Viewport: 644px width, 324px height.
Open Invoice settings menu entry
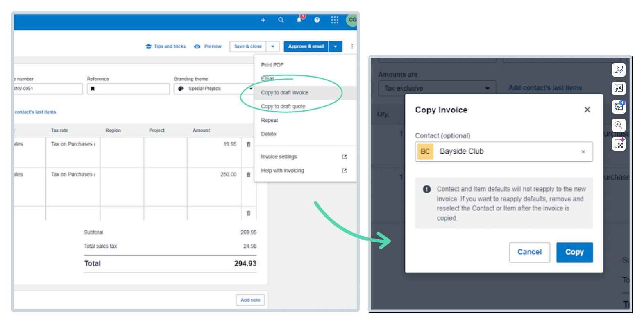click(279, 157)
